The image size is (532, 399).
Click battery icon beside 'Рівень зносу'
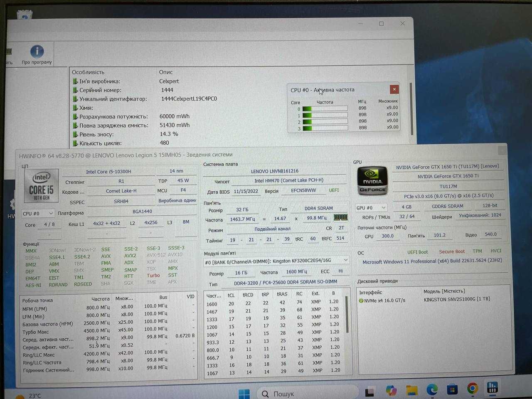point(75,134)
